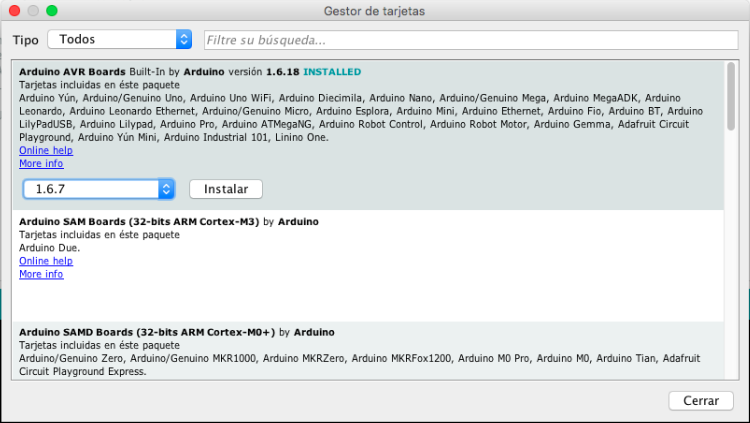Click the green zoom window button
The width and height of the screenshot is (750, 423).
click(52, 11)
